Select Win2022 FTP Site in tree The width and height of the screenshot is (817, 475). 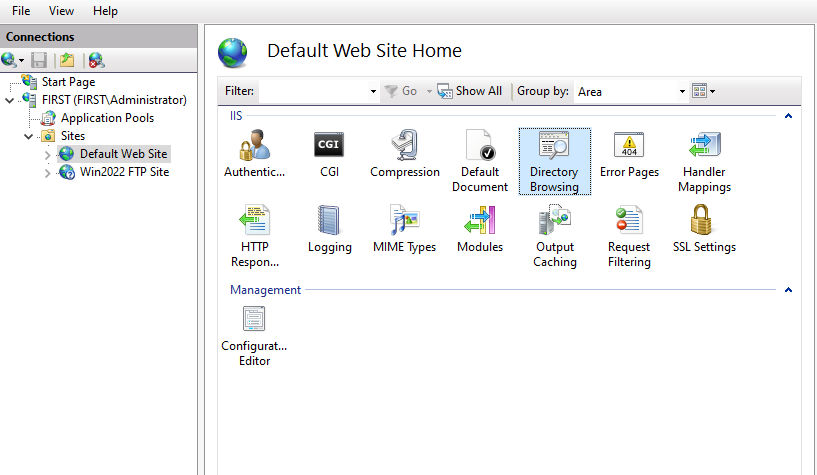click(x=124, y=172)
